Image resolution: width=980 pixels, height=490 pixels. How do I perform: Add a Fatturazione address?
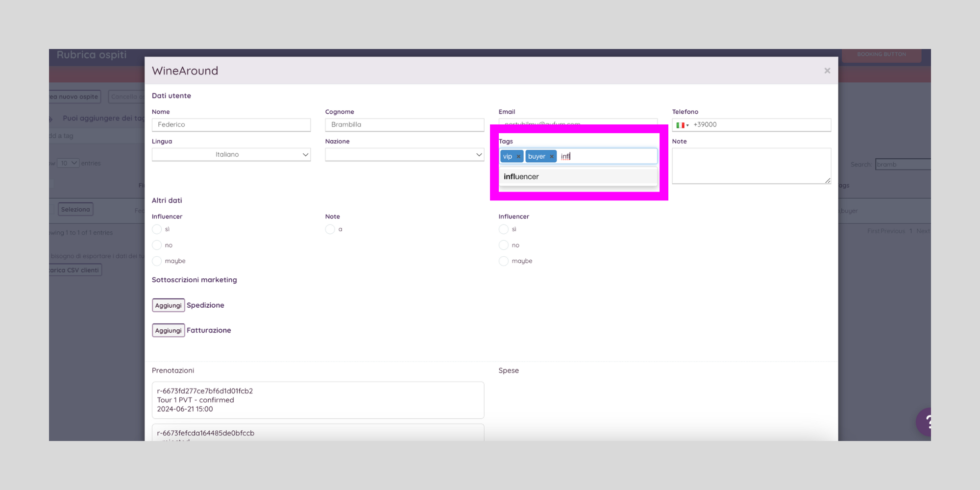click(168, 330)
